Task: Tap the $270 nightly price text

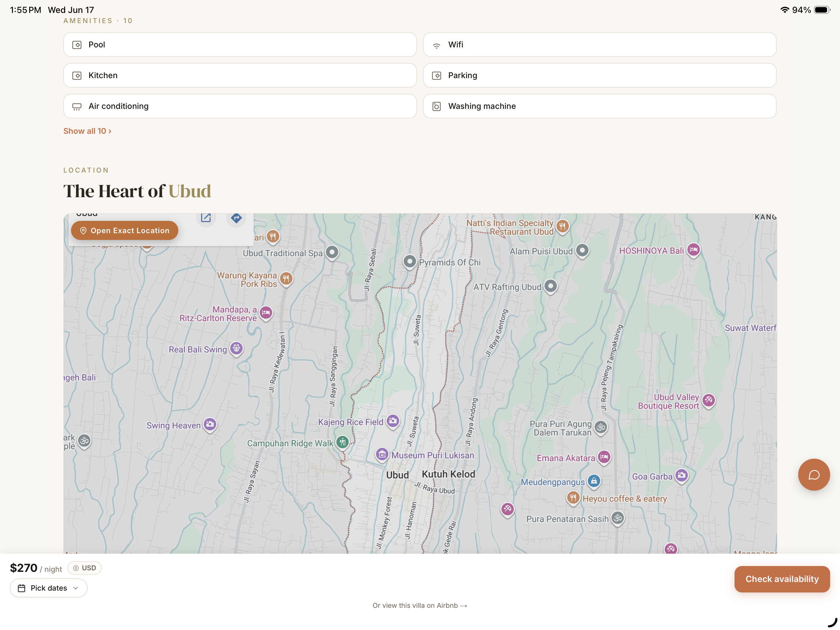Action: pyautogui.click(x=24, y=568)
